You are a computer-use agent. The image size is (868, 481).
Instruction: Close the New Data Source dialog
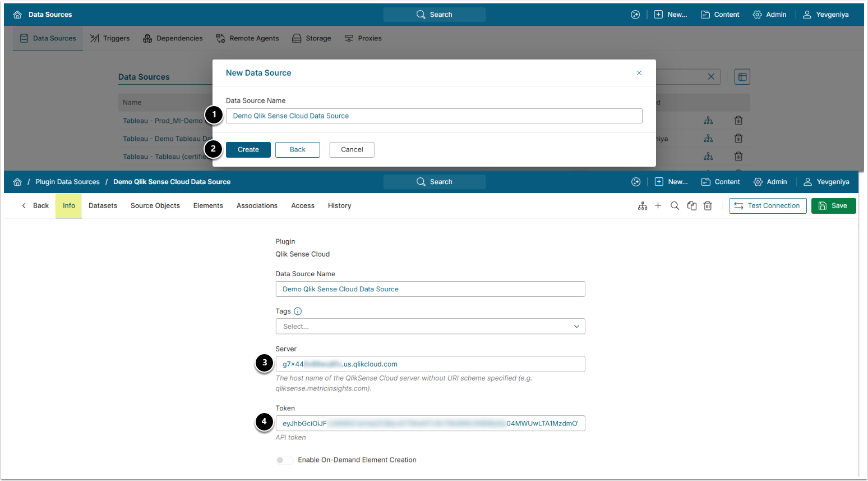click(x=639, y=73)
